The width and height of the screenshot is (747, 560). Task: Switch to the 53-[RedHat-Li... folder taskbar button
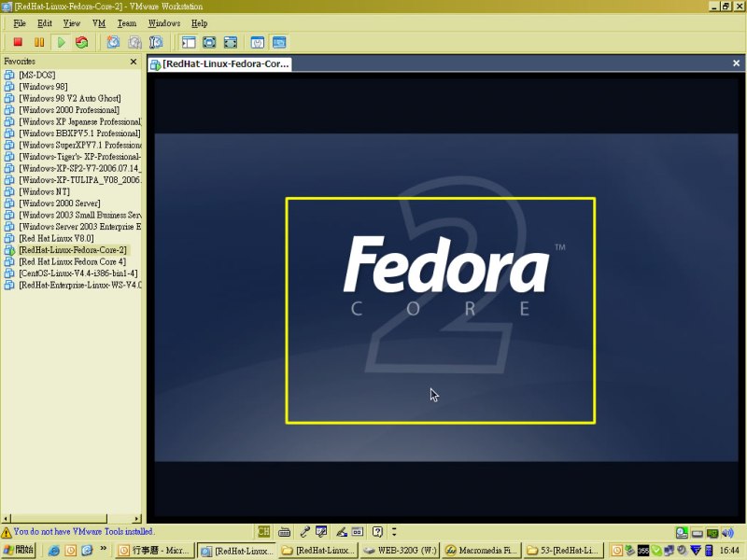click(x=564, y=551)
